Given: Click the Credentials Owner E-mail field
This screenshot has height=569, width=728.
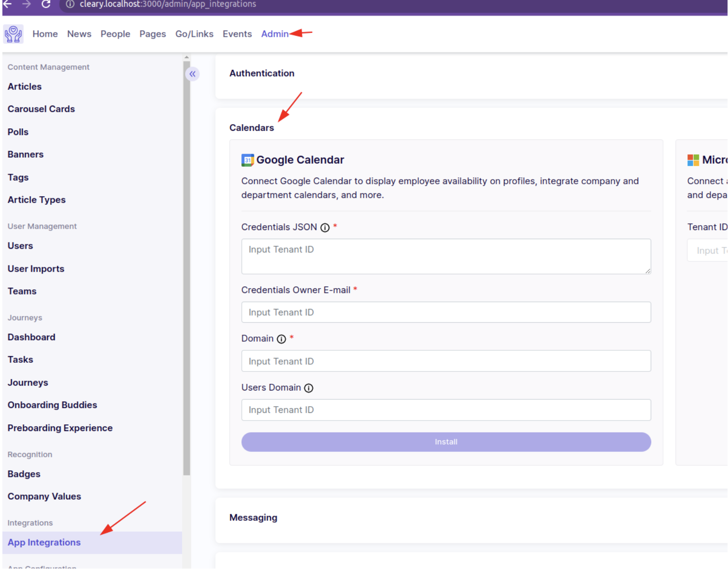Looking at the screenshot, I should click(446, 312).
